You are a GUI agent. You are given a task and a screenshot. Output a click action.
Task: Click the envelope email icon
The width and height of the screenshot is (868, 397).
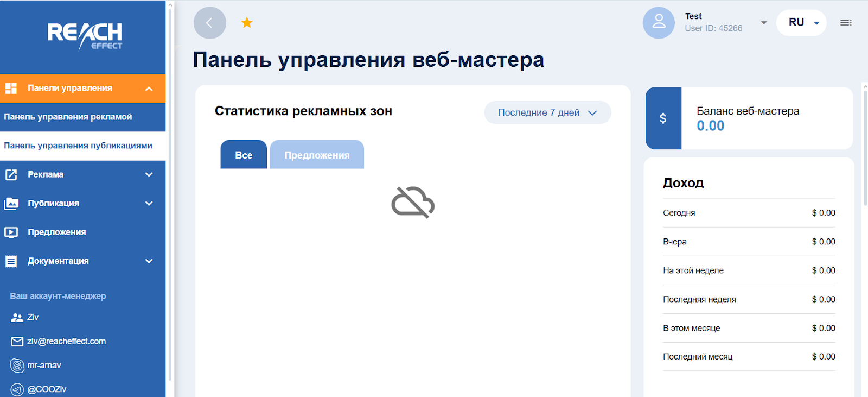17,342
